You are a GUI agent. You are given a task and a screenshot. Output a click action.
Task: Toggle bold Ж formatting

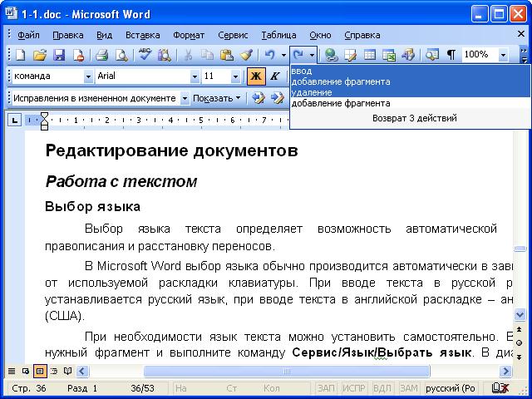[x=256, y=76]
